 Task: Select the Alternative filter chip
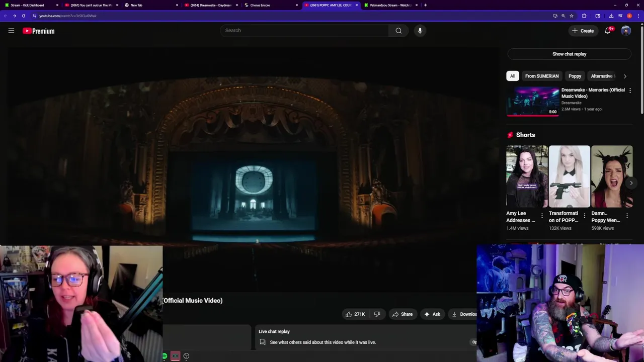click(x=603, y=76)
